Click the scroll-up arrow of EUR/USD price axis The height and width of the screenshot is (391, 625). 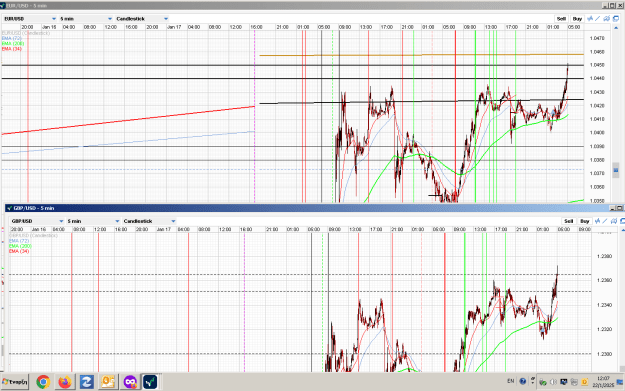coord(616,28)
